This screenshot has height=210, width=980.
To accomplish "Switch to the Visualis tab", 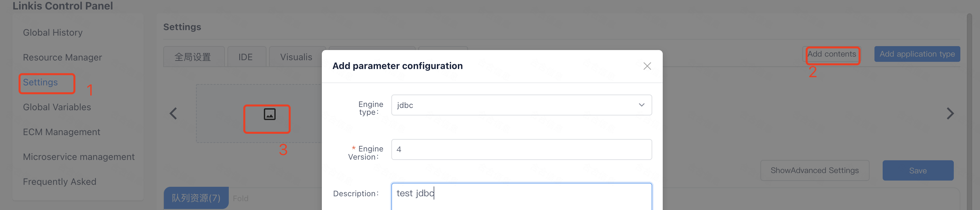I will [x=296, y=57].
